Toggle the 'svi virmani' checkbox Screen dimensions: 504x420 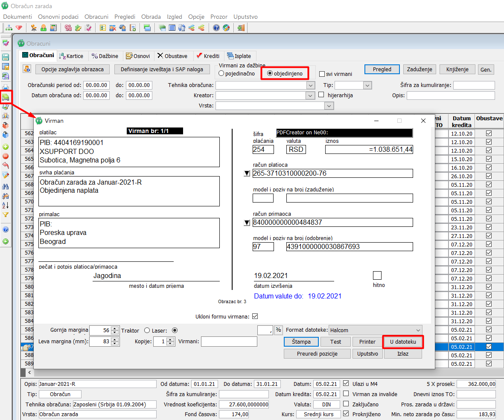tap(323, 74)
